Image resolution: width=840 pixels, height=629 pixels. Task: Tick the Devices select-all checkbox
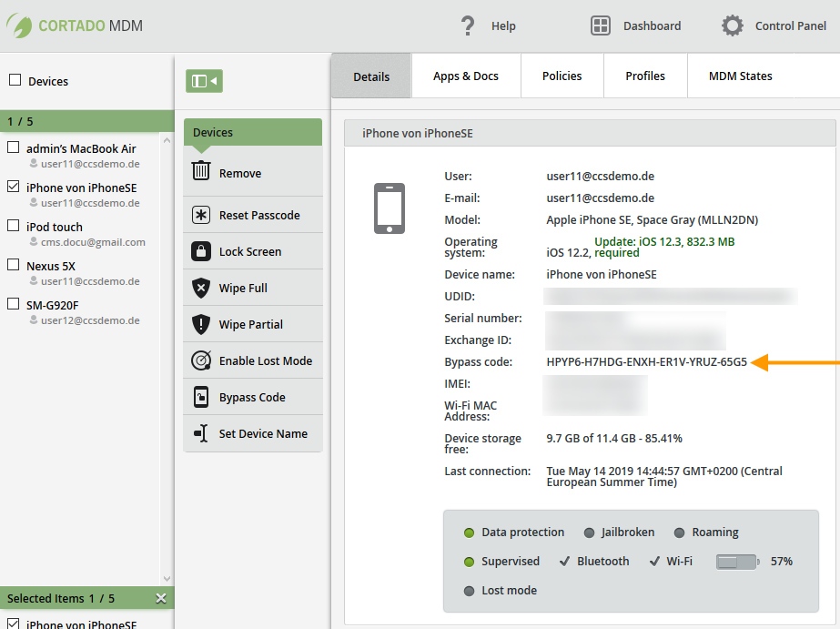[x=13, y=81]
